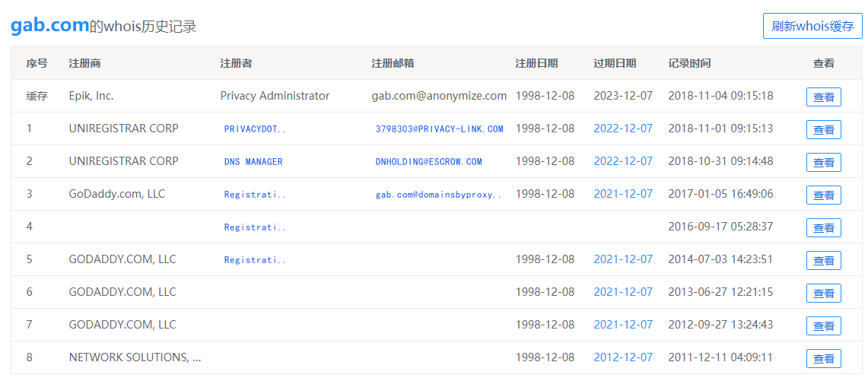Click the 刷新whois缓存 button
The height and width of the screenshot is (381, 868).
pos(812,26)
